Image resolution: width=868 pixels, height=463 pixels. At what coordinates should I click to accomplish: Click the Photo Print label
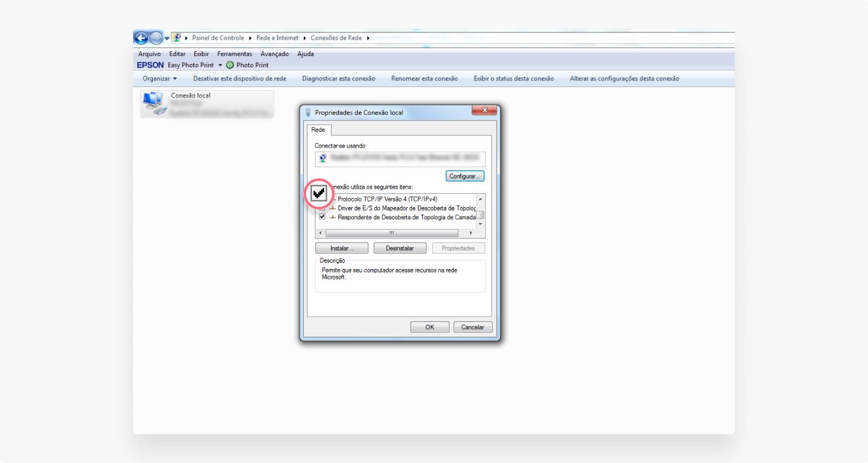tap(252, 65)
